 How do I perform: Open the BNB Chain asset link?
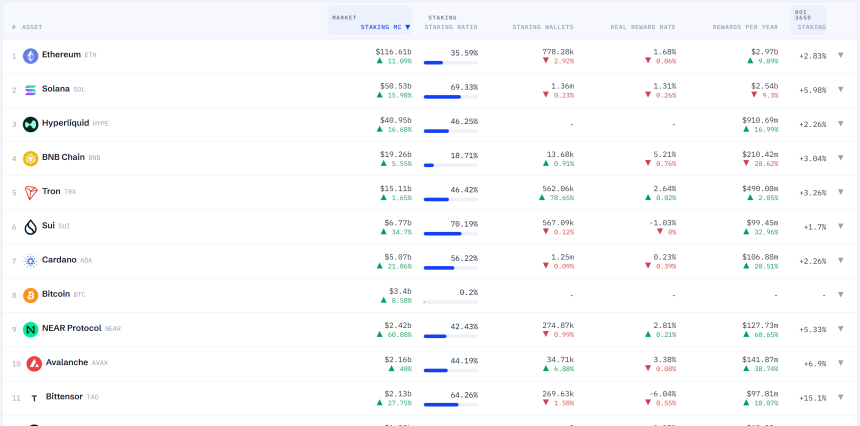pyautogui.click(x=63, y=157)
